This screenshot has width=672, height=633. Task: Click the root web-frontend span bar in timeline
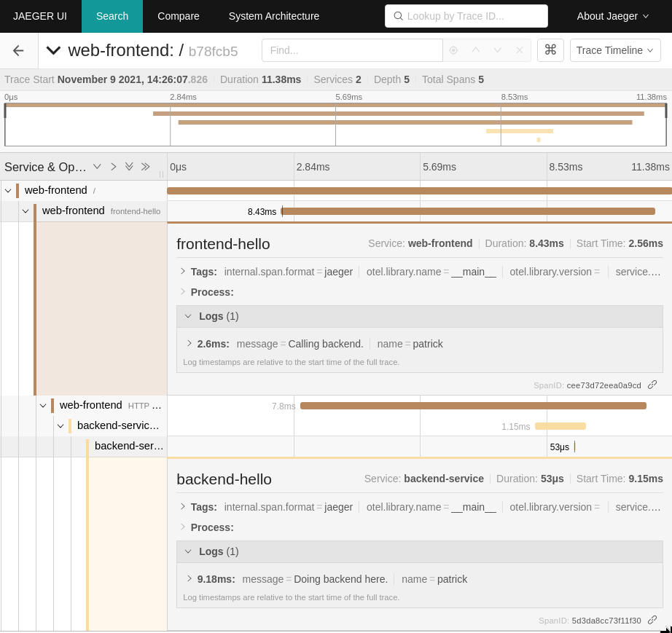pyautogui.click(x=419, y=191)
